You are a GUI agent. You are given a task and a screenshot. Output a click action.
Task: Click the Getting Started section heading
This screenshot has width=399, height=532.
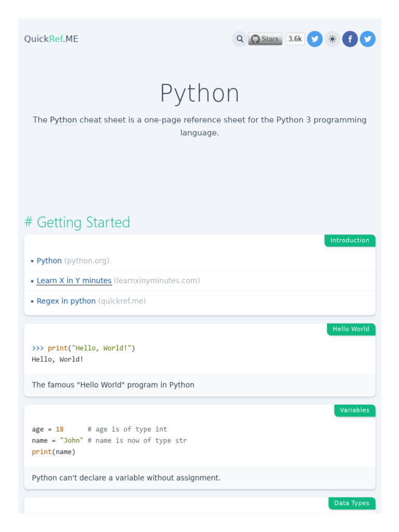tap(77, 222)
